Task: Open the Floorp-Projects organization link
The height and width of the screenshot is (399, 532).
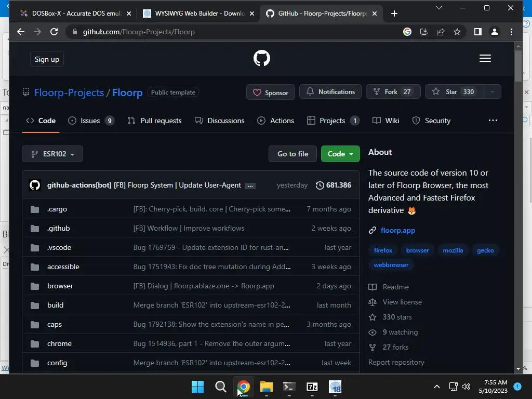Action: 69,92
